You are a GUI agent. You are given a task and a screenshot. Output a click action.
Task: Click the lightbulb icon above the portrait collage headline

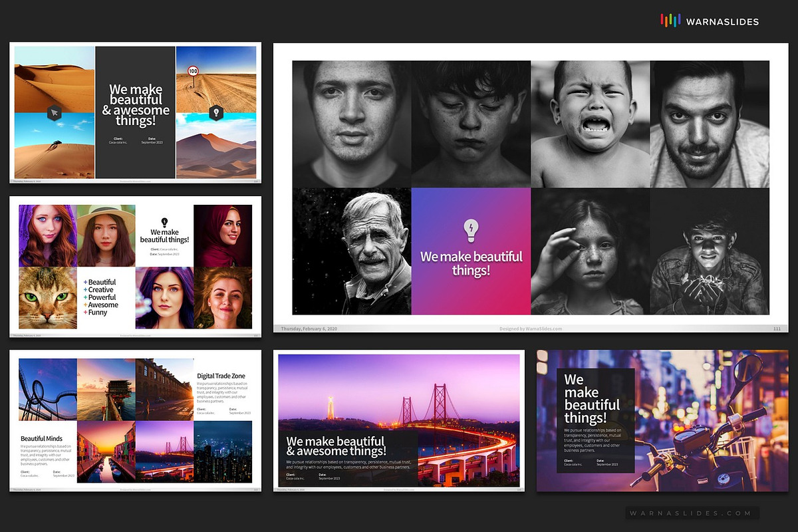164,222
